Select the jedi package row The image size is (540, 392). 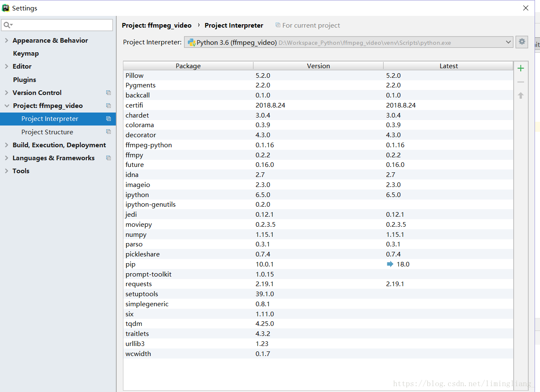point(318,215)
